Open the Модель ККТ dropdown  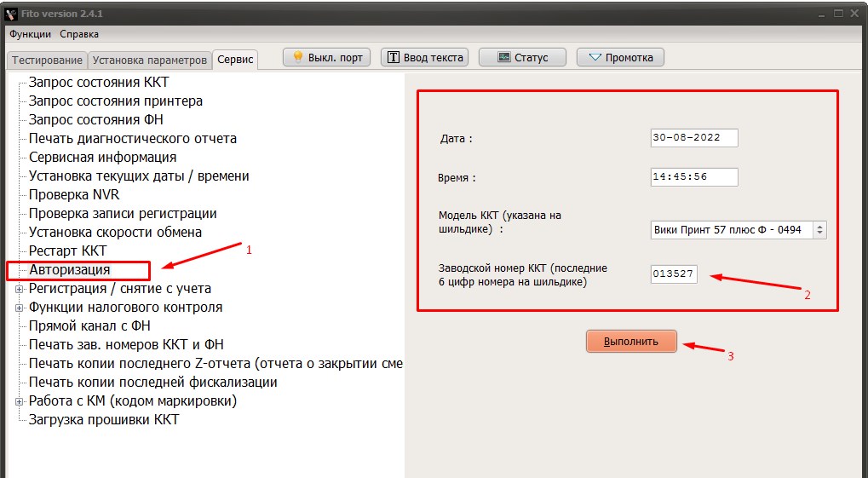click(x=739, y=230)
